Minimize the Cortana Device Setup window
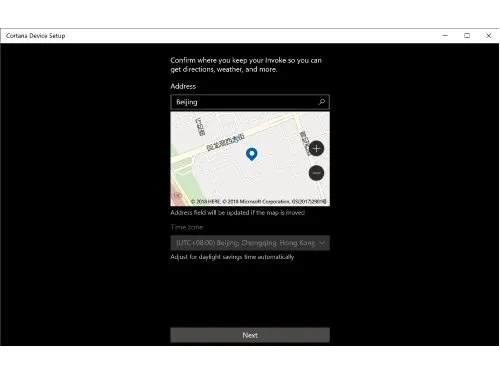 (x=445, y=36)
